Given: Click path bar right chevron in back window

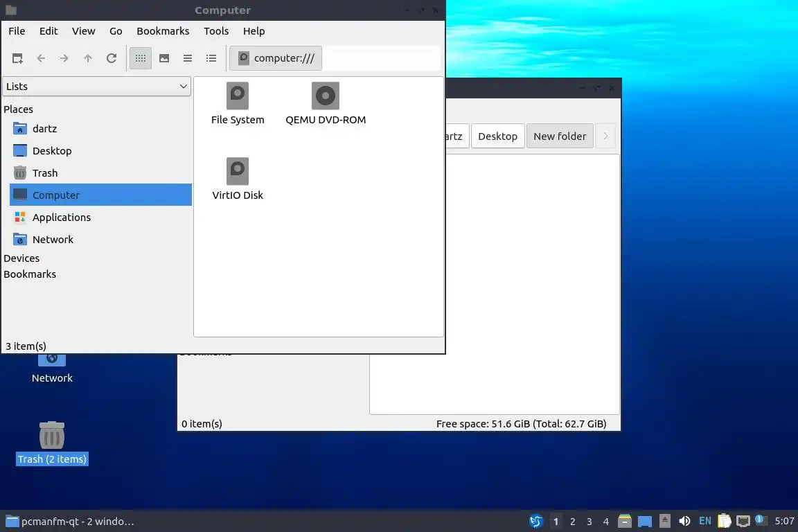Looking at the screenshot, I should pos(605,136).
